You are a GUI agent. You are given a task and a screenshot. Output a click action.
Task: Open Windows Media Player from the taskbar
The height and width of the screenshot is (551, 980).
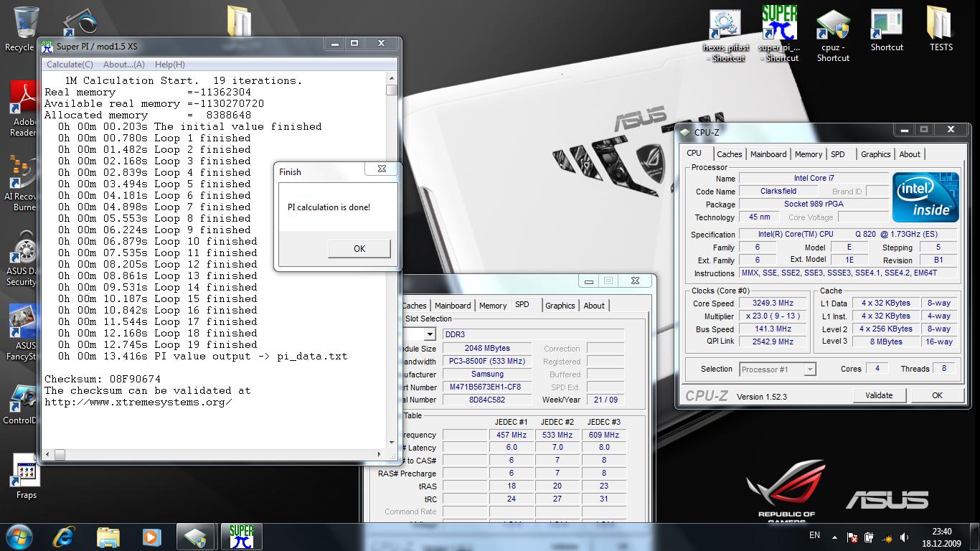(x=151, y=537)
